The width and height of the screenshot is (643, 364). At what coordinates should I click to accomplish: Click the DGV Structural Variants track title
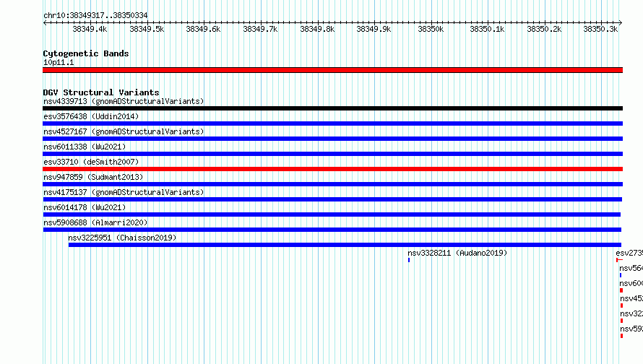[101, 92]
